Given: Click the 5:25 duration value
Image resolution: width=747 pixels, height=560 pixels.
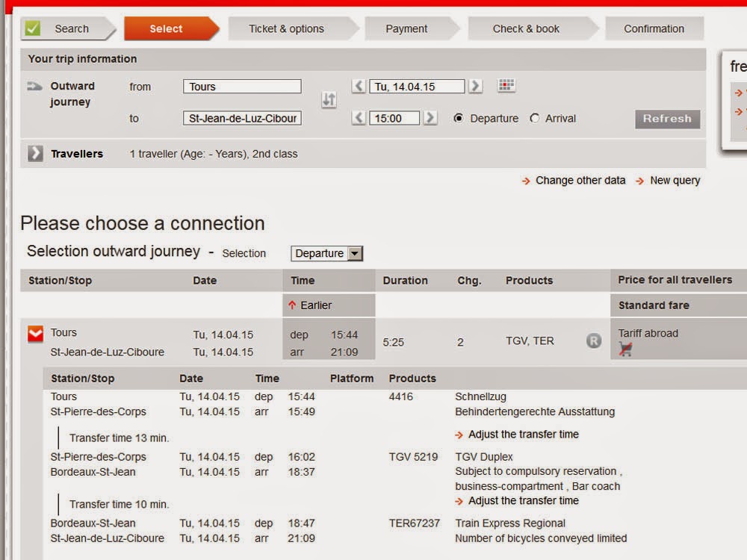Looking at the screenshot, I should click(x=393, y=342).
